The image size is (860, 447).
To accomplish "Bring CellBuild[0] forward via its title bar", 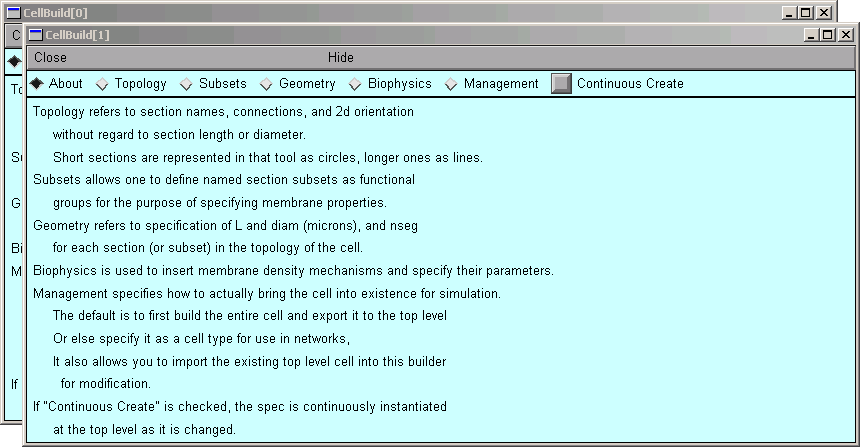I will (400, 13).
